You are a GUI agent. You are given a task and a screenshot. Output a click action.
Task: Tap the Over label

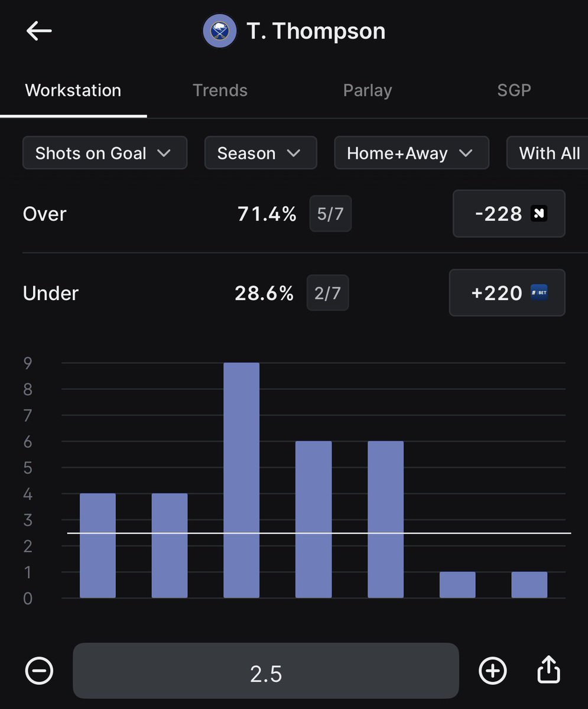click(x=44, y=213)
